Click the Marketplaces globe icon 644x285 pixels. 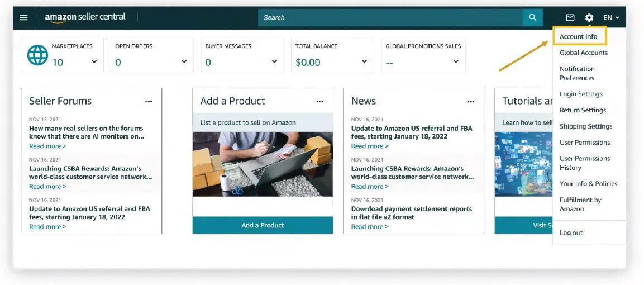37,55
